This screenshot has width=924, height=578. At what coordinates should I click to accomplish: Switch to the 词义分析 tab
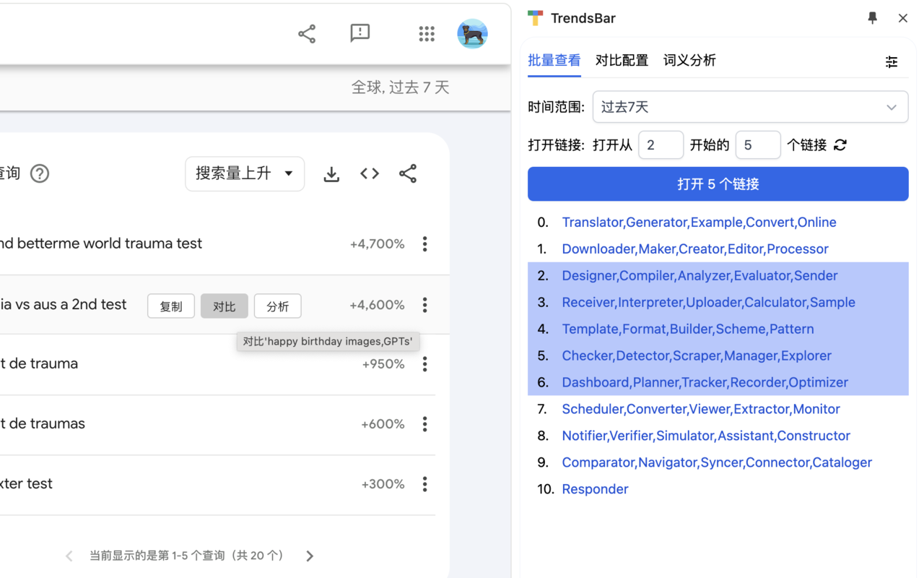pyautogui.click(x=689, y=61)
